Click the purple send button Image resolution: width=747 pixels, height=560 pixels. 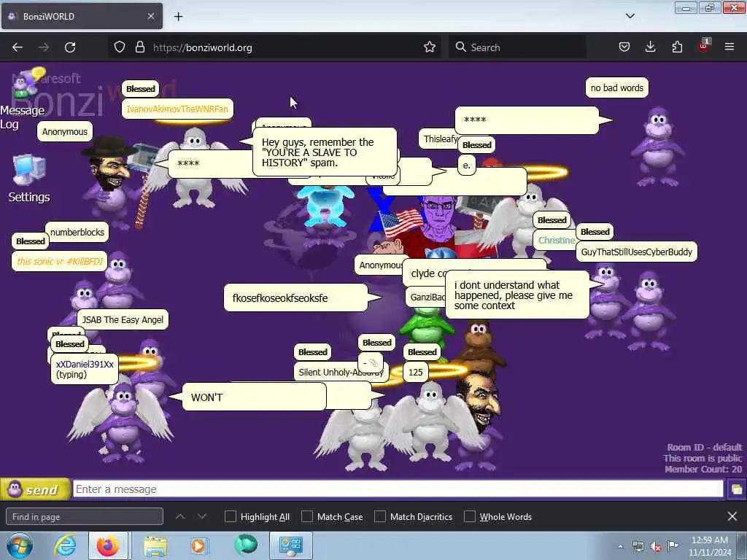click(35, 489)
